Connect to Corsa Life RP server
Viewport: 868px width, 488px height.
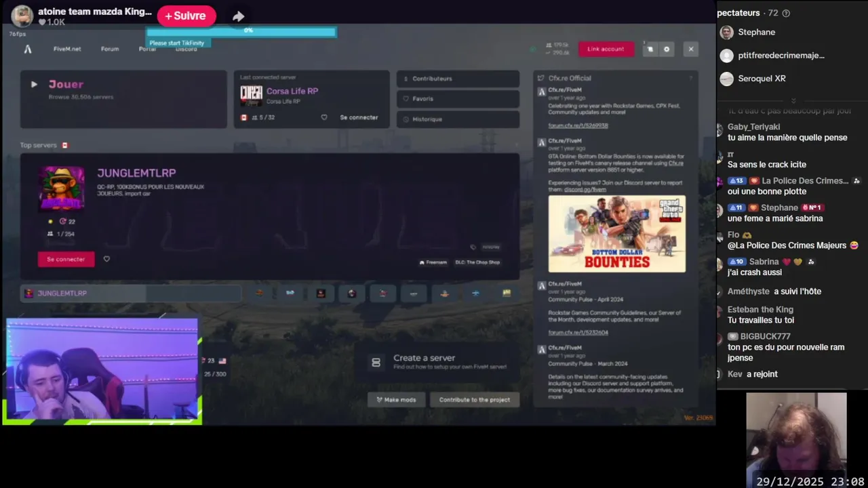point(359,117)
